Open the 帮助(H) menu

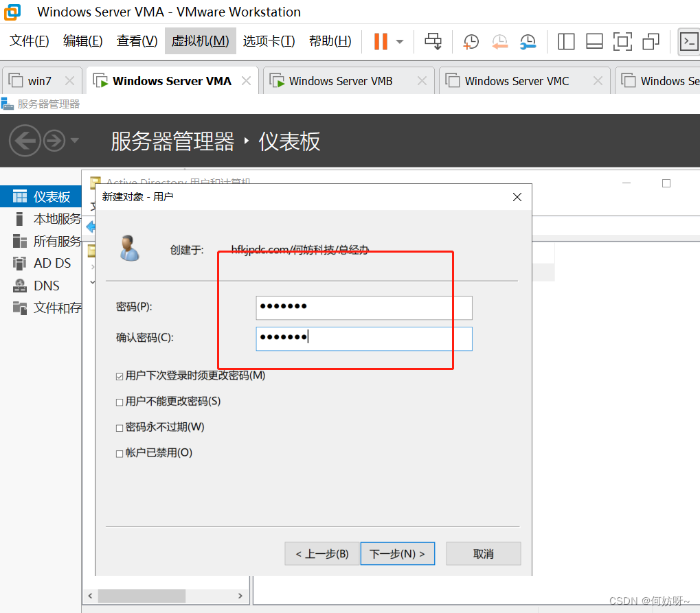[330, 41]
